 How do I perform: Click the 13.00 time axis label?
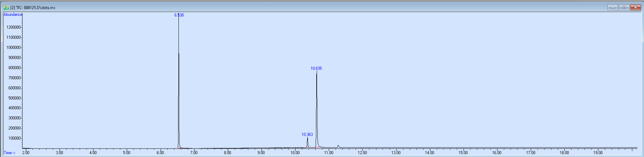coord(396,153)
